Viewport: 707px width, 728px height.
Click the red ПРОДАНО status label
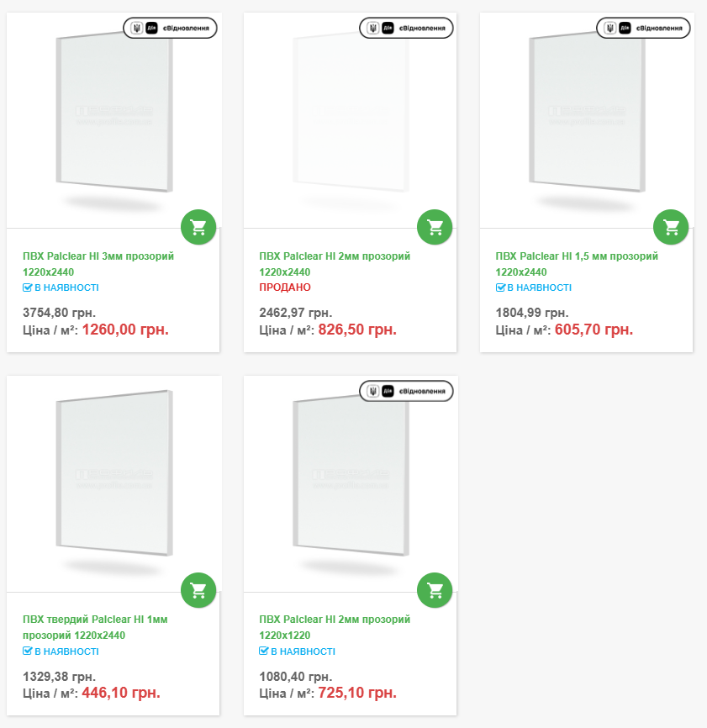click(x=285, y=288)
